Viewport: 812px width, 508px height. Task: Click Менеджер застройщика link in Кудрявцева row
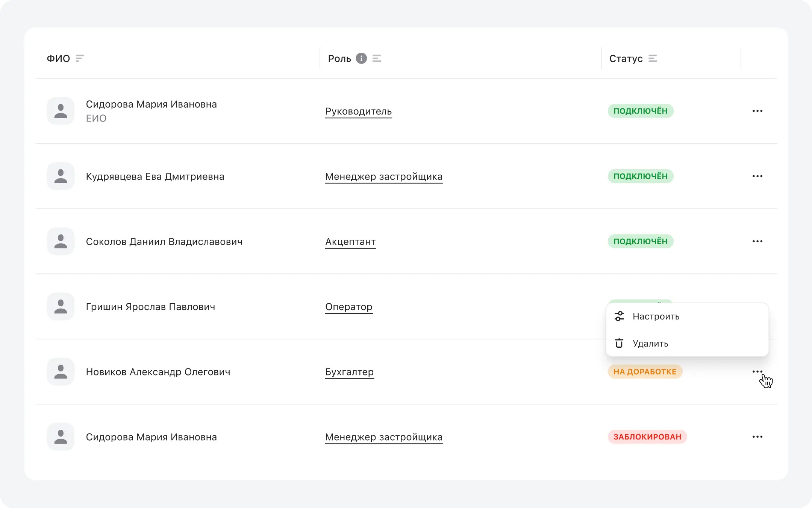coord(383,176)
